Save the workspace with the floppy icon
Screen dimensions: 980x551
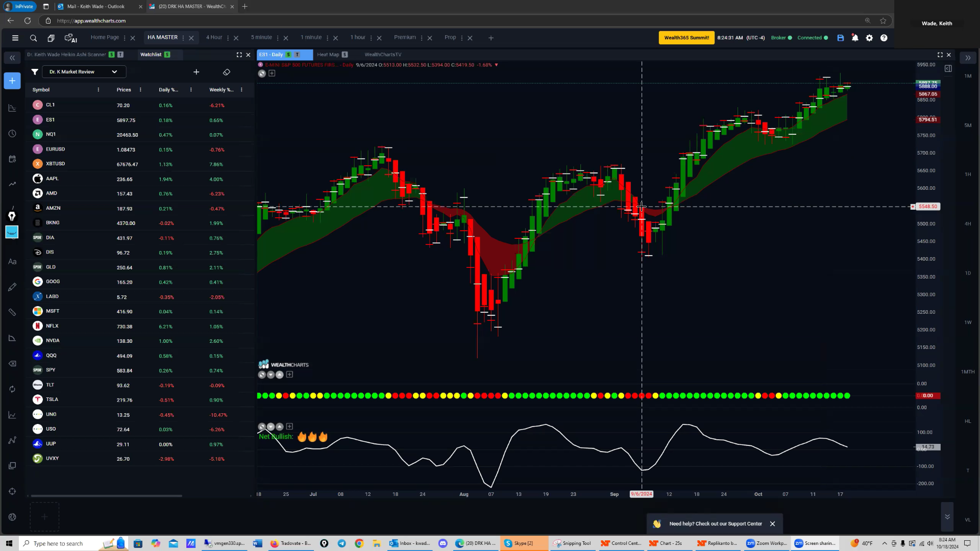pyautogui.click(x=841, y=38)
